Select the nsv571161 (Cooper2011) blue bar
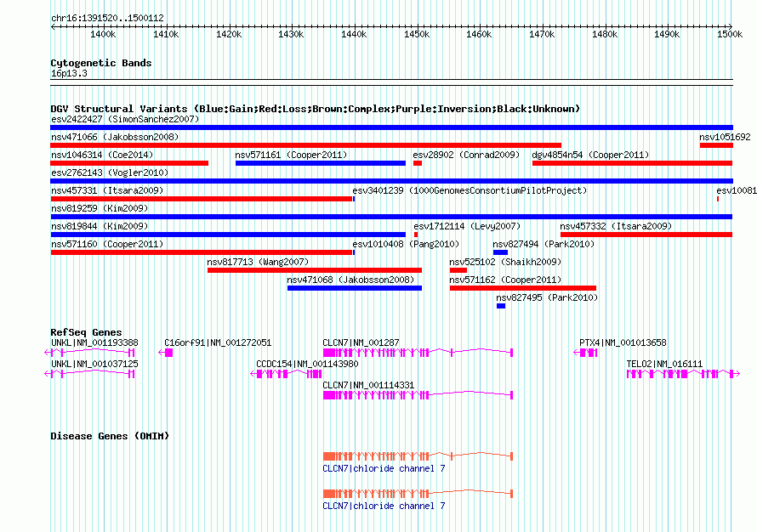The image size is (757, 532). coord(321,163)
